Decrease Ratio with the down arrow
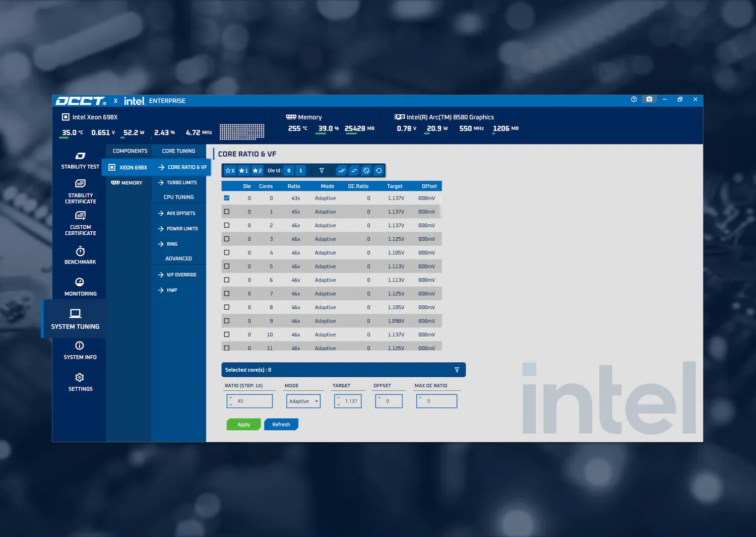The image size is (756, 537). tap(231, 404)
